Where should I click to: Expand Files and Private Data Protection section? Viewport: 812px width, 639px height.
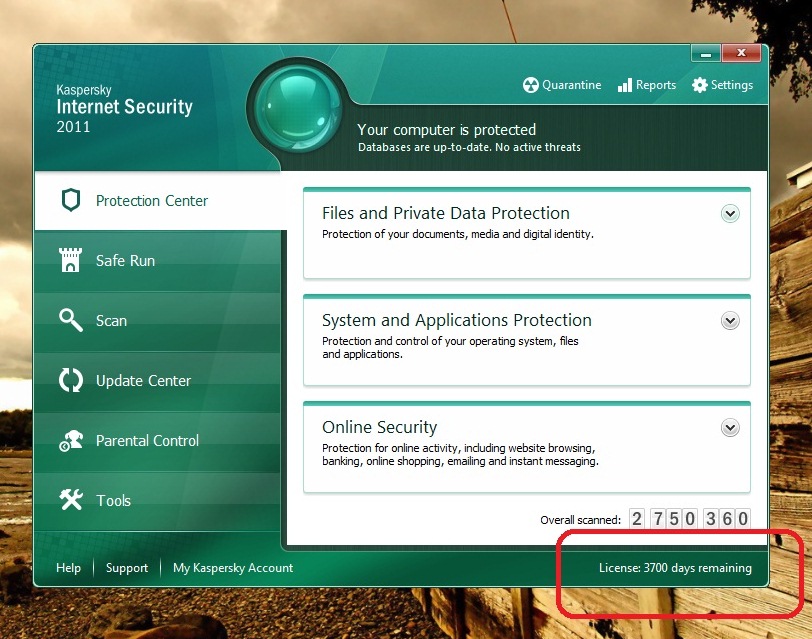coord(730,213)
